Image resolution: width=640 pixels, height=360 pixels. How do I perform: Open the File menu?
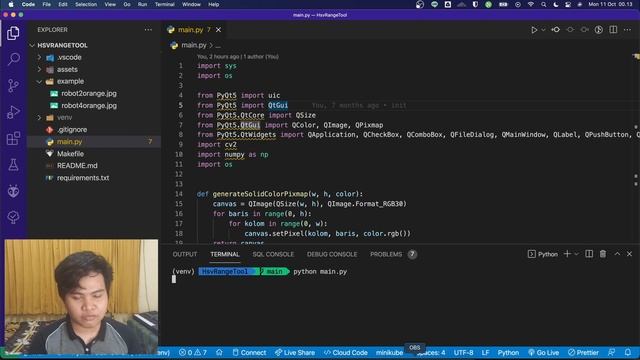(x=47, y=4)
